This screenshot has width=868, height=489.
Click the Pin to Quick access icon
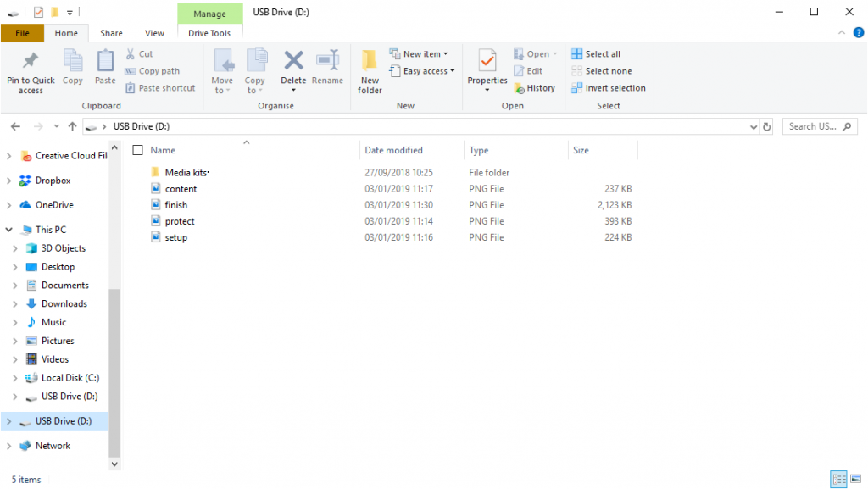click(31, 60)
